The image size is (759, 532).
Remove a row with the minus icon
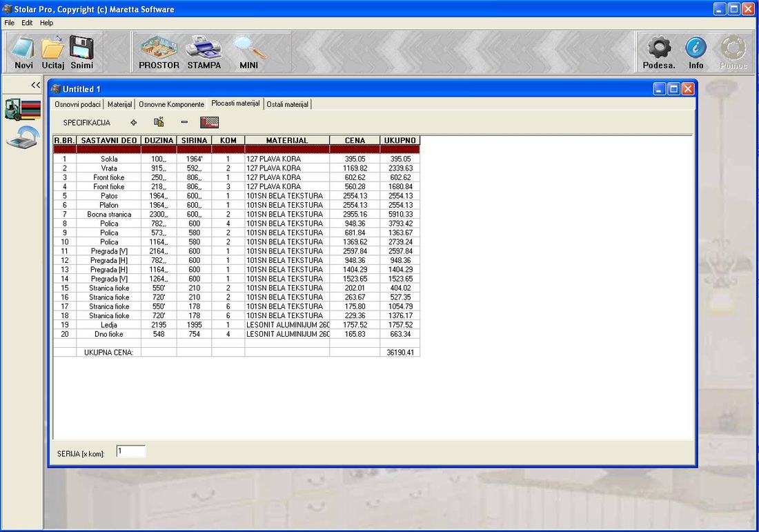[x=184, y=122]
